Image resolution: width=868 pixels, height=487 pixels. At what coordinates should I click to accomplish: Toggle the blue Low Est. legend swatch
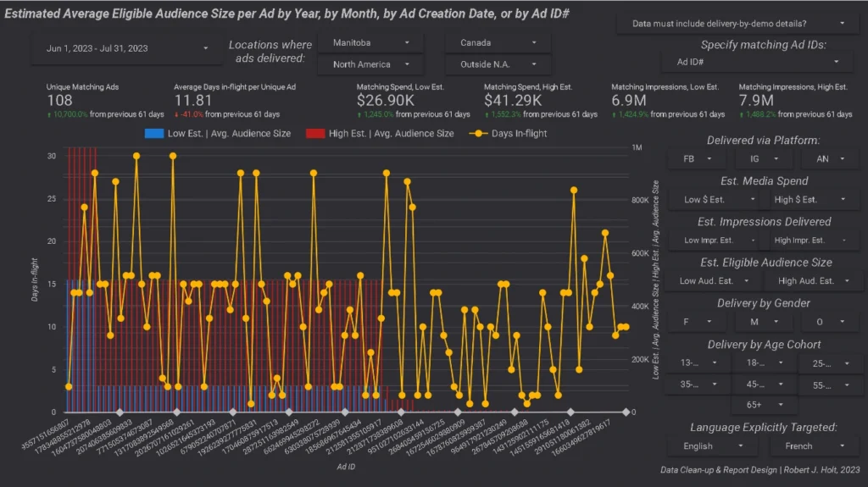(154, 134)
